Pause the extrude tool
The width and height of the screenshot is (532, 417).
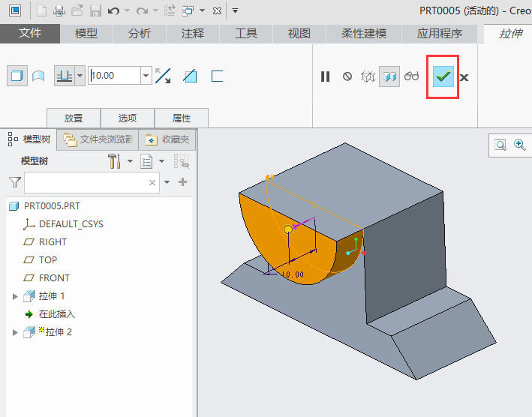[x=325, y=76]
